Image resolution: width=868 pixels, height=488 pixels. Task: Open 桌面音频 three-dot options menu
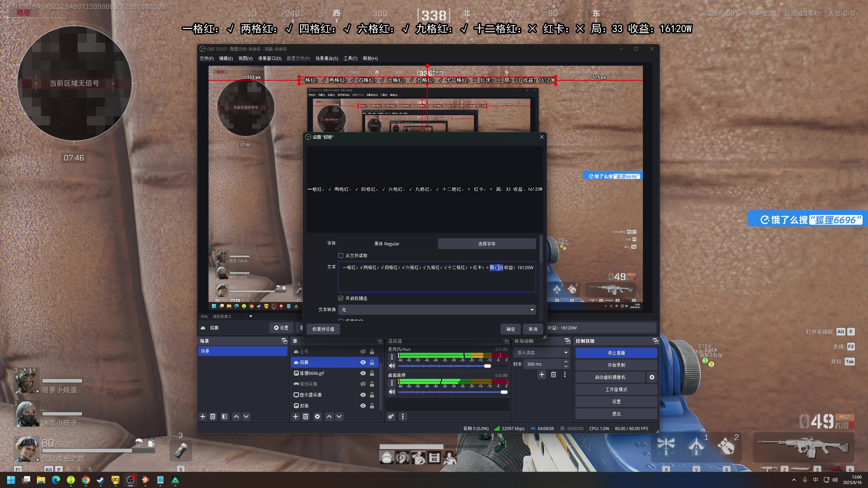[392, 383]
